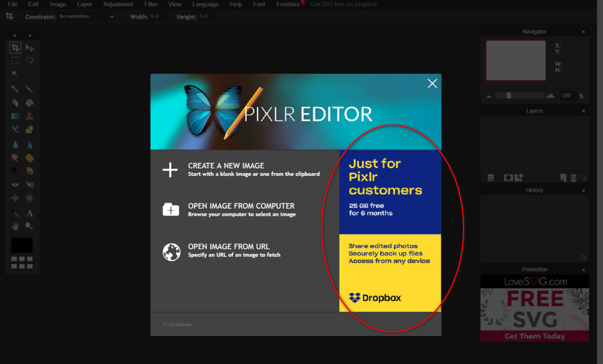603x364 pixels.
Task: Select the Clone Stamp tool
Action: [30, 116]
